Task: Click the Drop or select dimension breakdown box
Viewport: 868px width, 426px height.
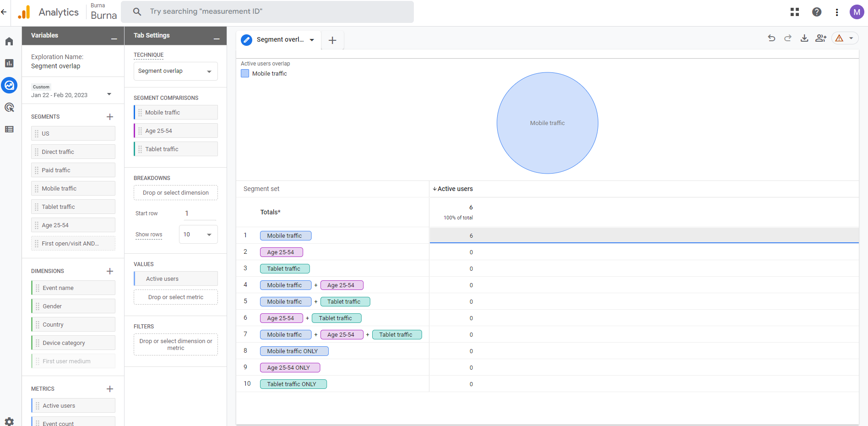Action: pos(175,193)
